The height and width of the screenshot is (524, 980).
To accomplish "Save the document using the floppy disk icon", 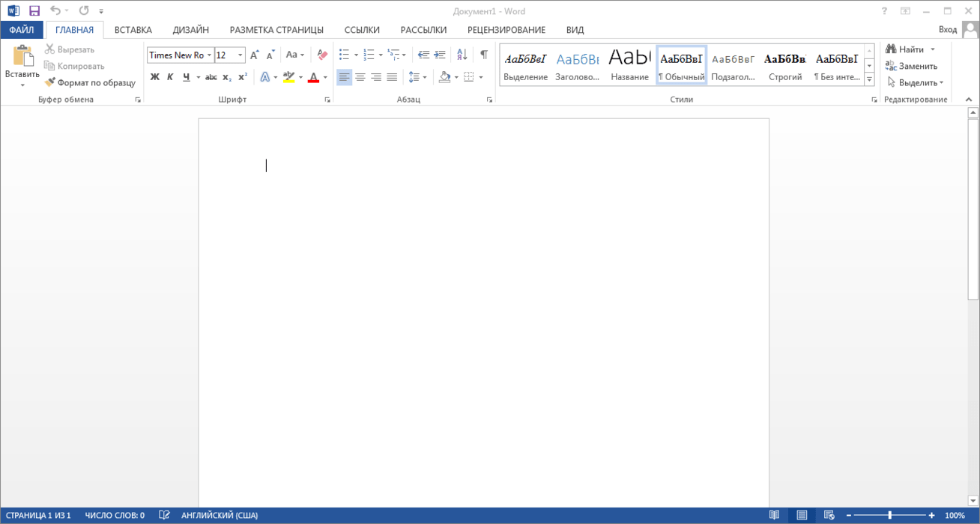I will [x=34, y=10].
